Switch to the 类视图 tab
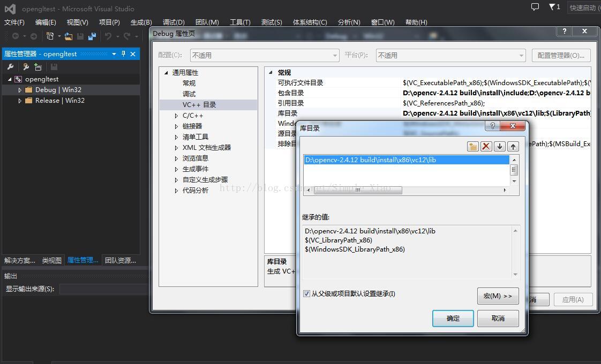601x364 pixels. click(x=52, y=261)
